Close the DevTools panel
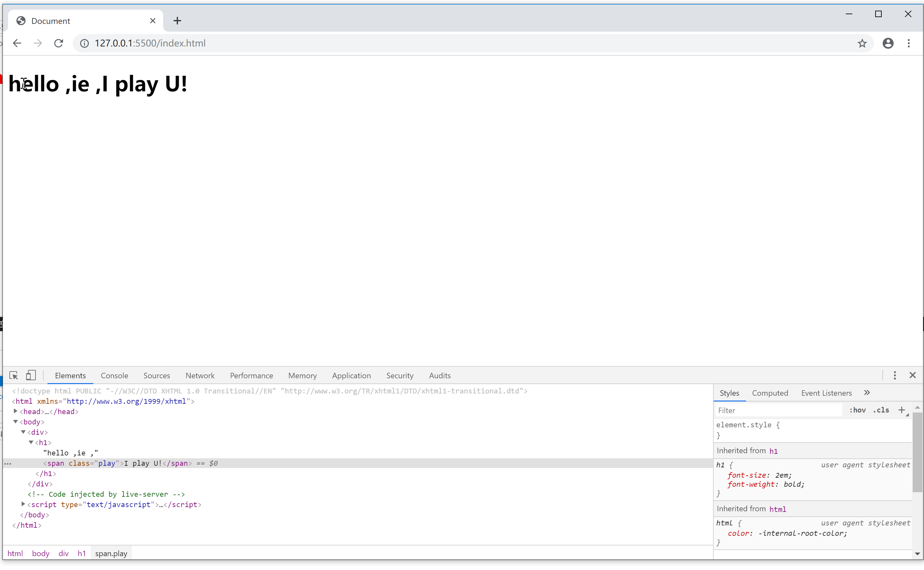This screenshot has width=924, height=570. (913, 375)
